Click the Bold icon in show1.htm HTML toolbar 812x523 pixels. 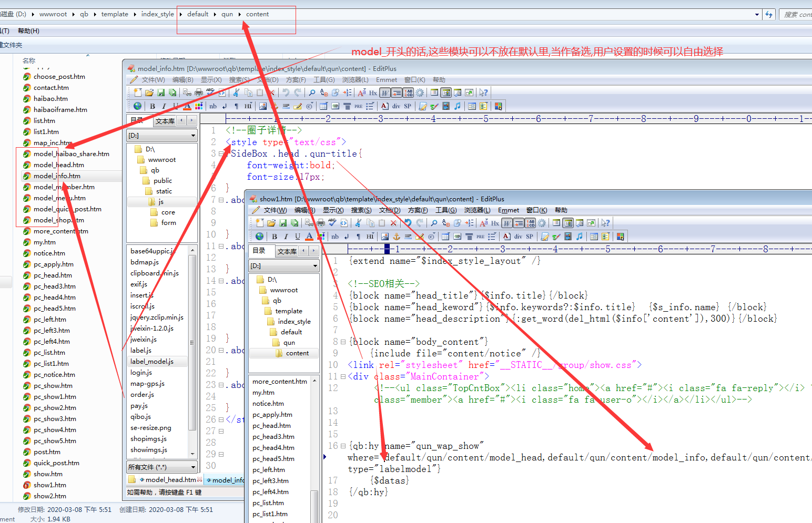[275, 237]
